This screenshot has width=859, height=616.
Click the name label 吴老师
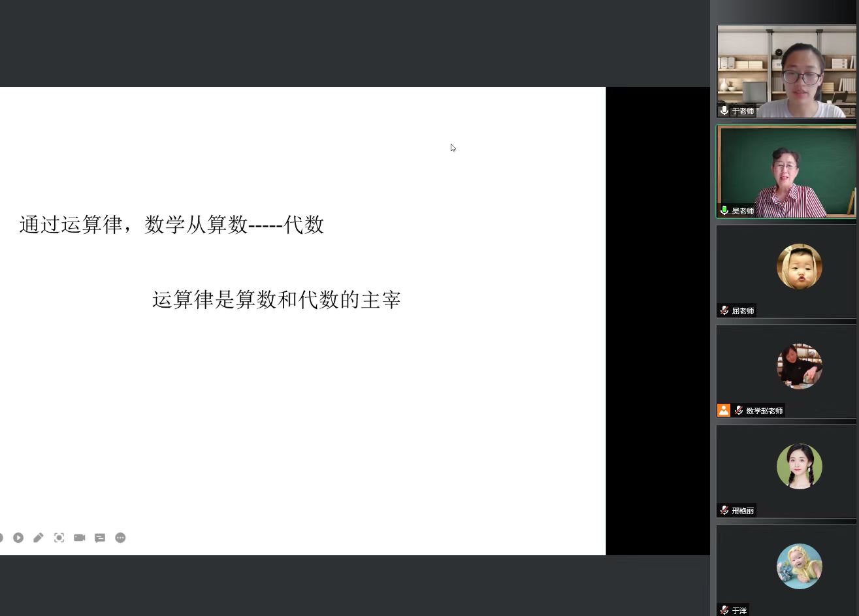(743, 211)
